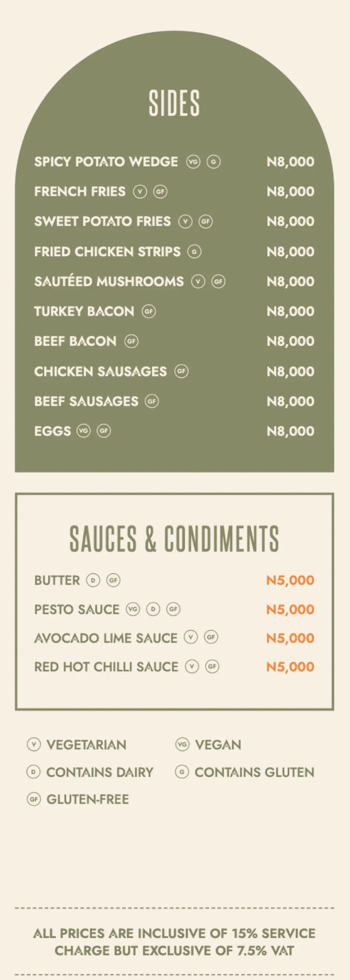Click the Butter price N5,000
The width and height of the screenshot is (350, 980).
click(290, 580)
